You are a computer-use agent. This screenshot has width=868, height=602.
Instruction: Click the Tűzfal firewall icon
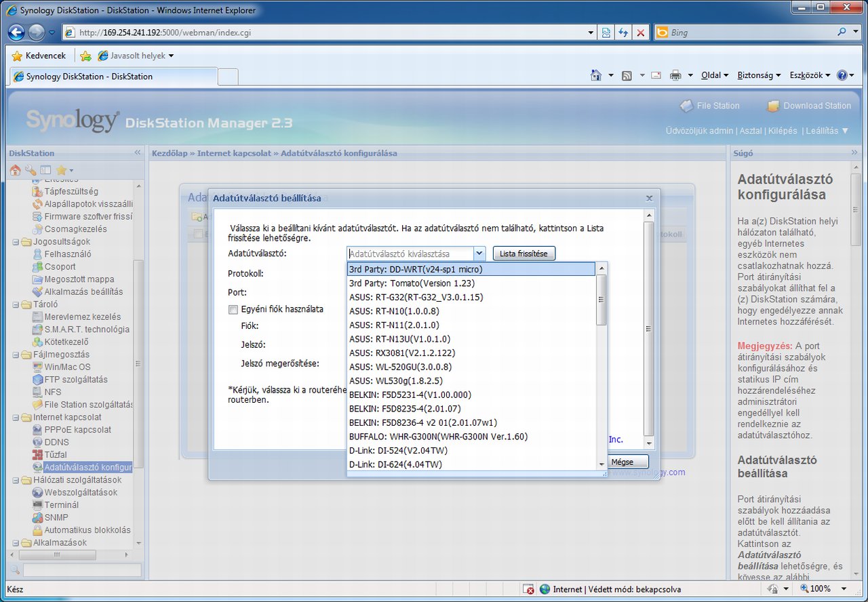point(39,455)
